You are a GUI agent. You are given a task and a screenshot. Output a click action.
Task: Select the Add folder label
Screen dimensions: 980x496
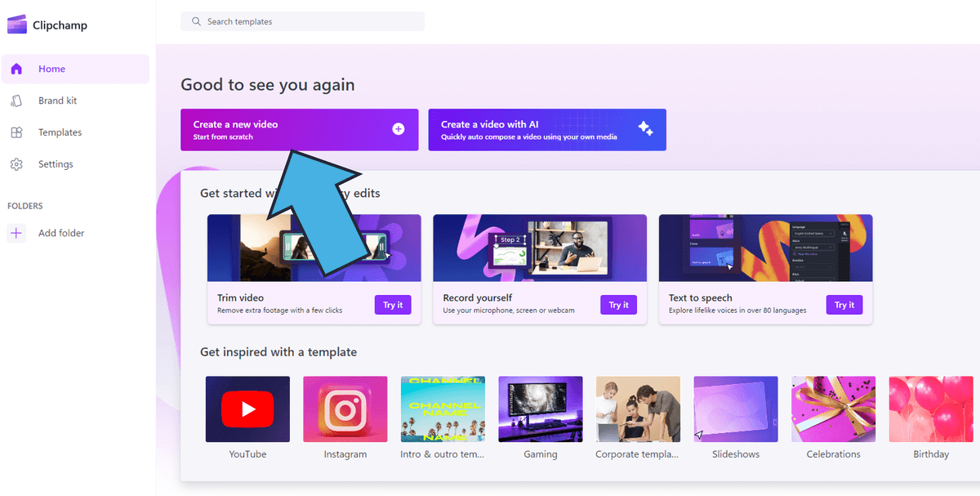coord(61,233)
